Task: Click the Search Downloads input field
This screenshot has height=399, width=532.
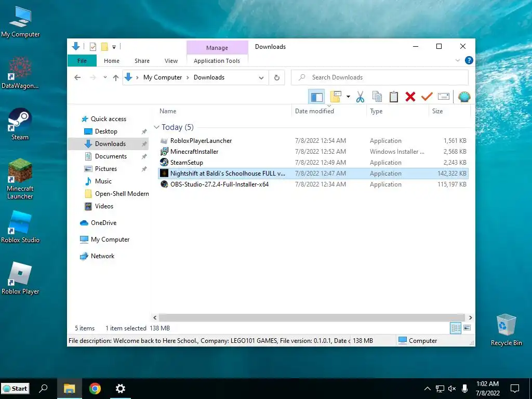Action: pyautogui.click(x=380, y=77)
